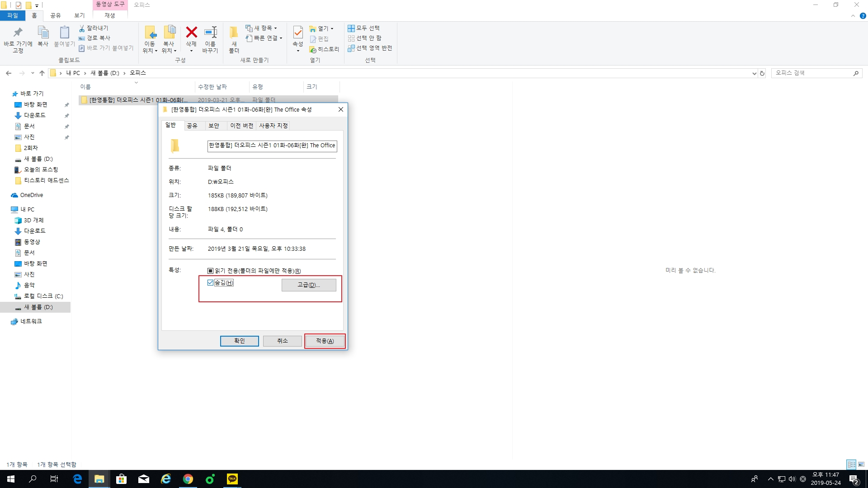Click the History (히스토리) icon
The width and height of the screenshot is (868, 488).
tap(313, 49)
